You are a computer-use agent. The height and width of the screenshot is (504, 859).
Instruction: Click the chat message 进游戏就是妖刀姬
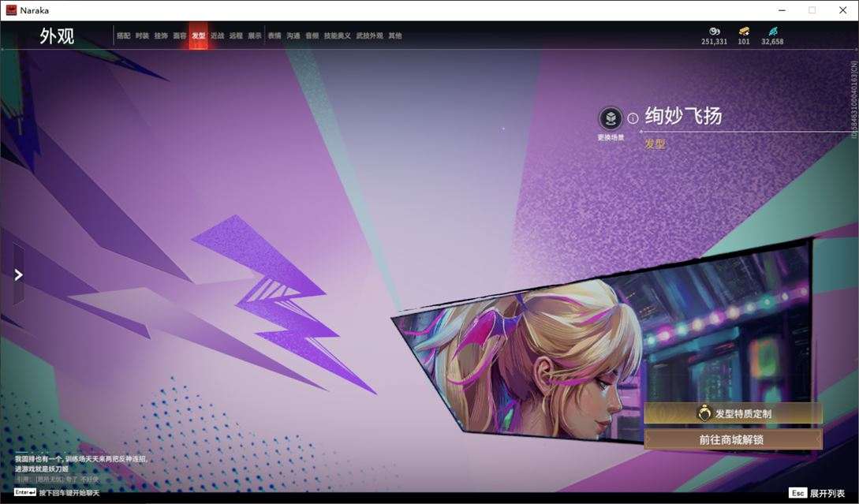tap(42, 469)
